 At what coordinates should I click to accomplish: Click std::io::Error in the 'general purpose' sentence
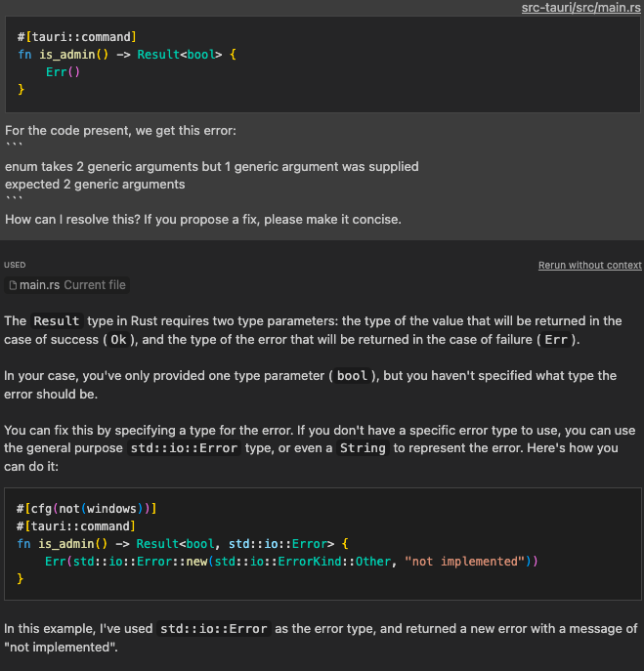pyautogui.click(x=184, y=448)
